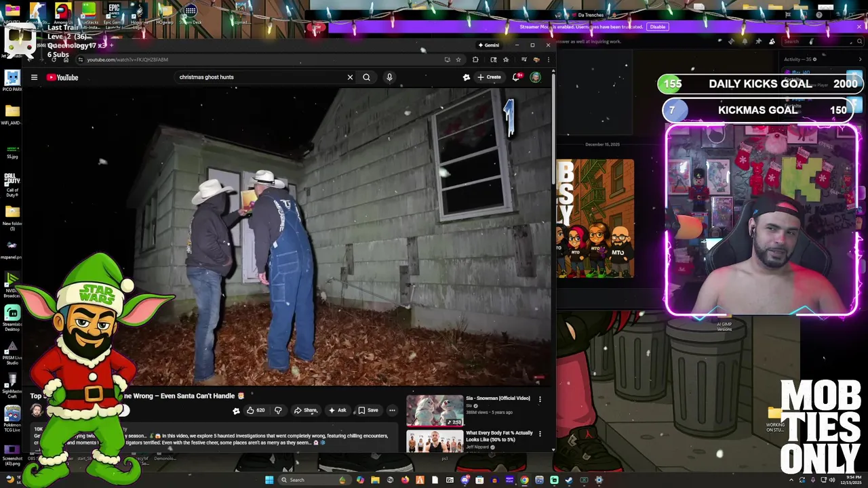Open Discord from the taskbar
Screen dimensions: 868x488
(465, 480)
